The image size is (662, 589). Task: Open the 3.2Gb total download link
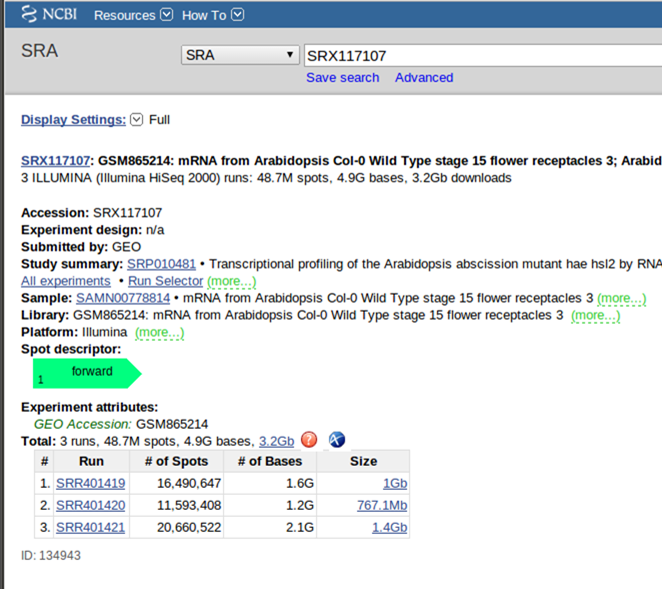tap(277, 441)
